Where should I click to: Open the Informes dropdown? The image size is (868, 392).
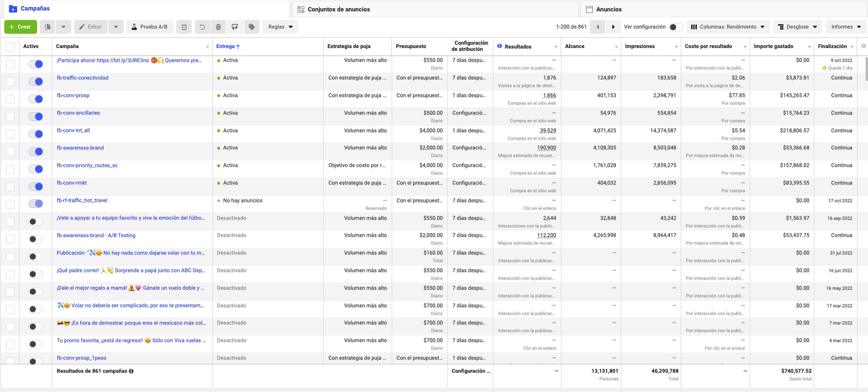[846, 27]
